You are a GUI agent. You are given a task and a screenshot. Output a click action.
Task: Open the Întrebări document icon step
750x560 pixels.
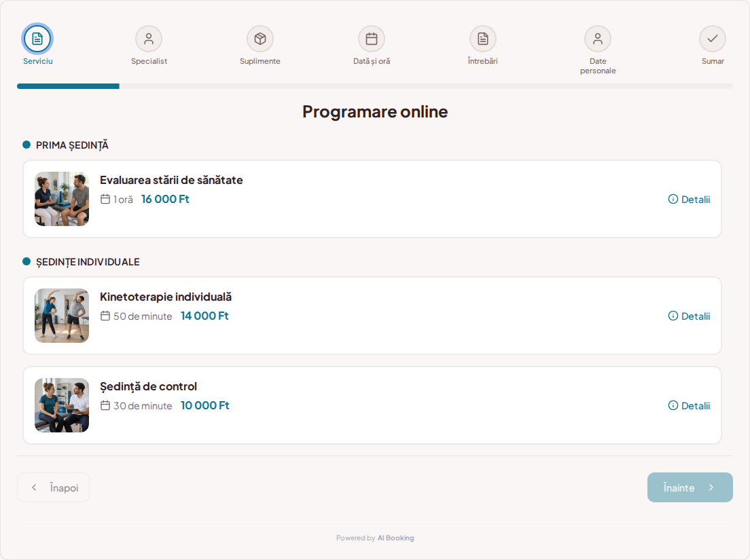(x=483, y=39)
